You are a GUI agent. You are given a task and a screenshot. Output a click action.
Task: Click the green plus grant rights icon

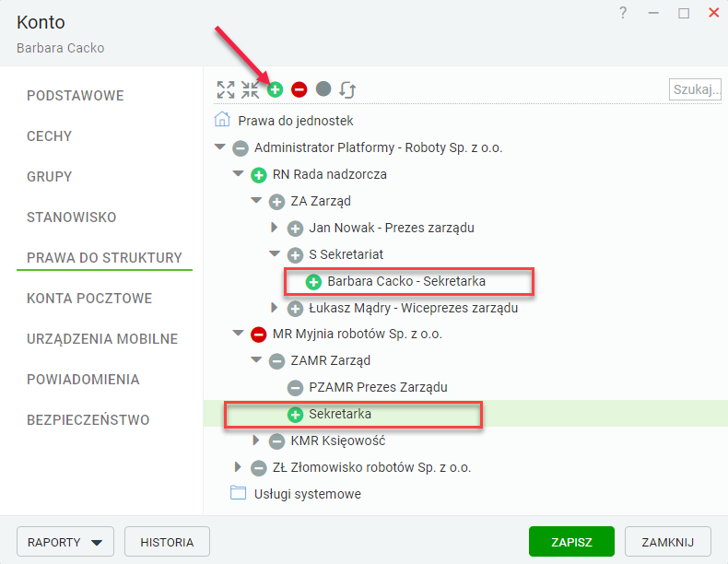click(275, 89)
